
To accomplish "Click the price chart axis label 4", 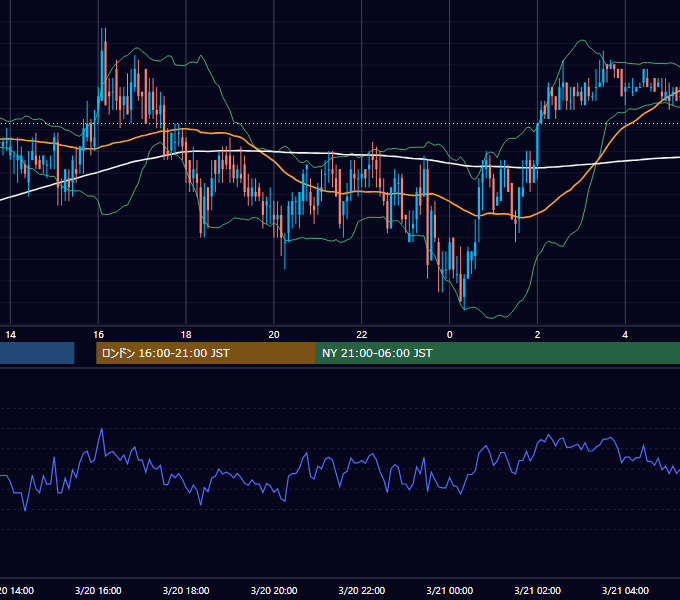I will coord(625,335).
